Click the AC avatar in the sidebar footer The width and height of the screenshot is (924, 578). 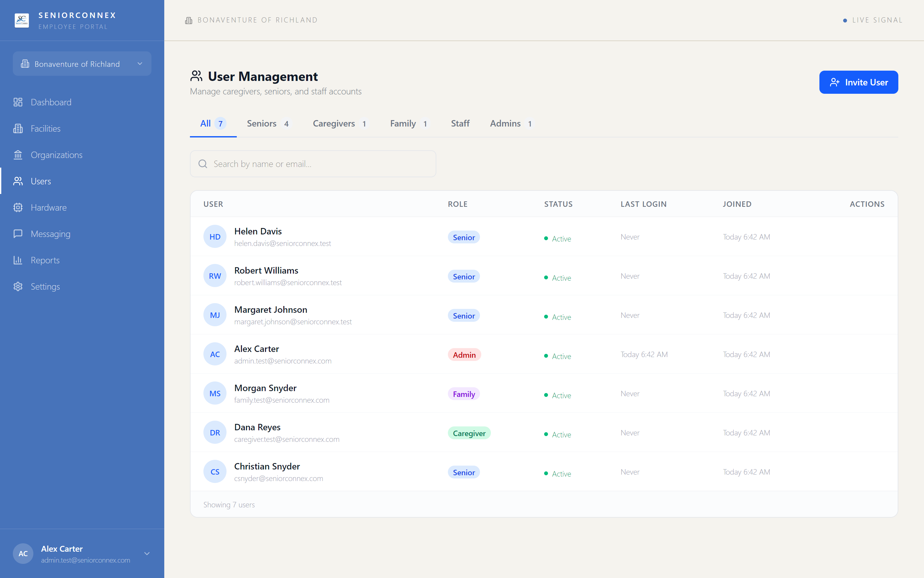23,554
